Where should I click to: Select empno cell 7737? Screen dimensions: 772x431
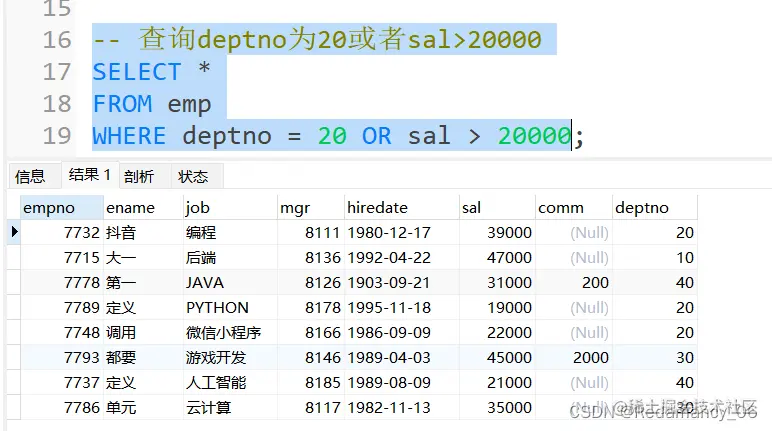(x=62, y=383)
